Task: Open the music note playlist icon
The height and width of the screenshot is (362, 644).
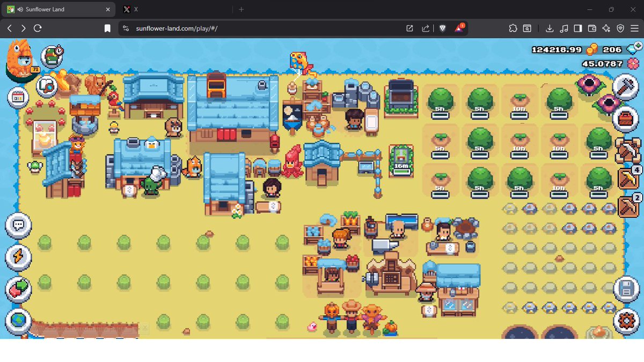Action: tap(563, 28)
